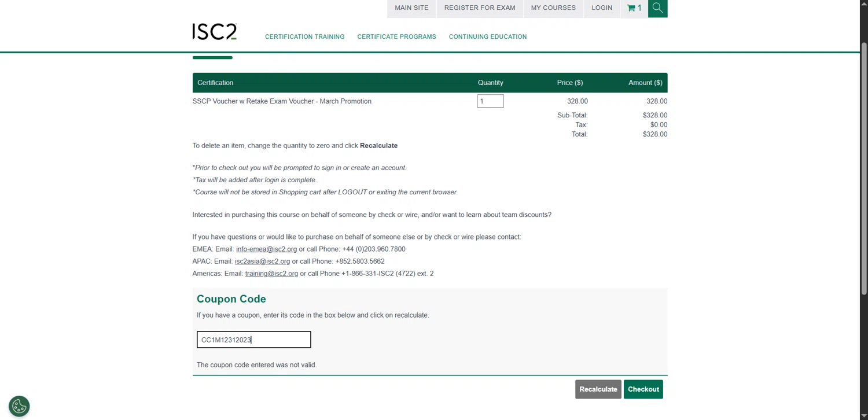Open the search magnifier icon
The image size is (868, 420).
pyautogui.click(x=657, y=8)
